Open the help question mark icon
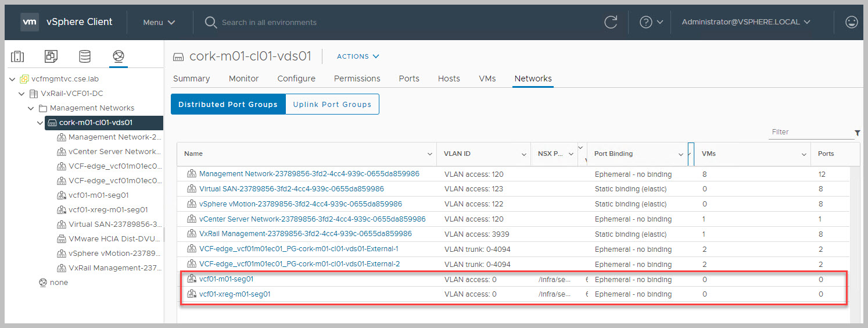Screen dimensions: 868x328 click(x=645, y=22)
